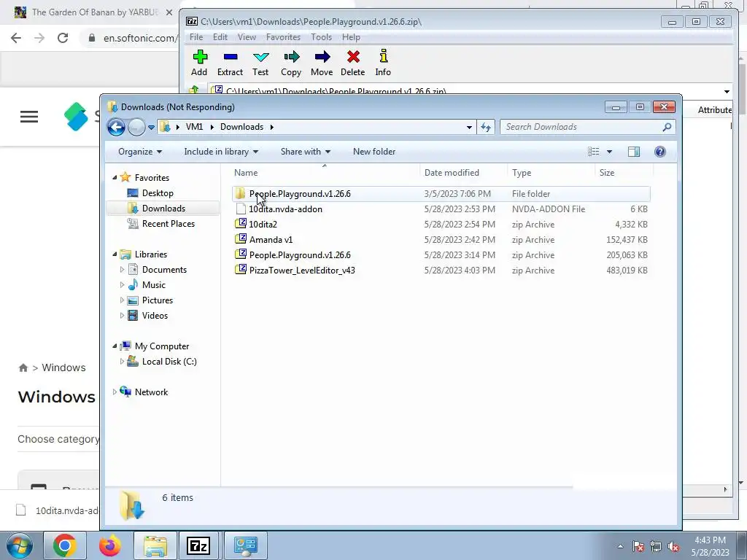The width and height of the screenshot is (747, 560).
Task: Click the 7-Zip taskbar icon
Action: [198, 545]
